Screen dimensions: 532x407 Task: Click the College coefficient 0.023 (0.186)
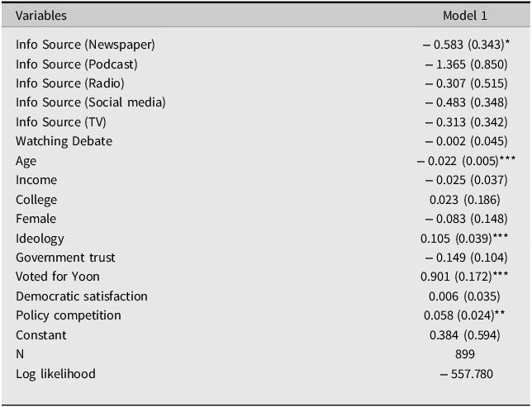[x=466, y=200]
